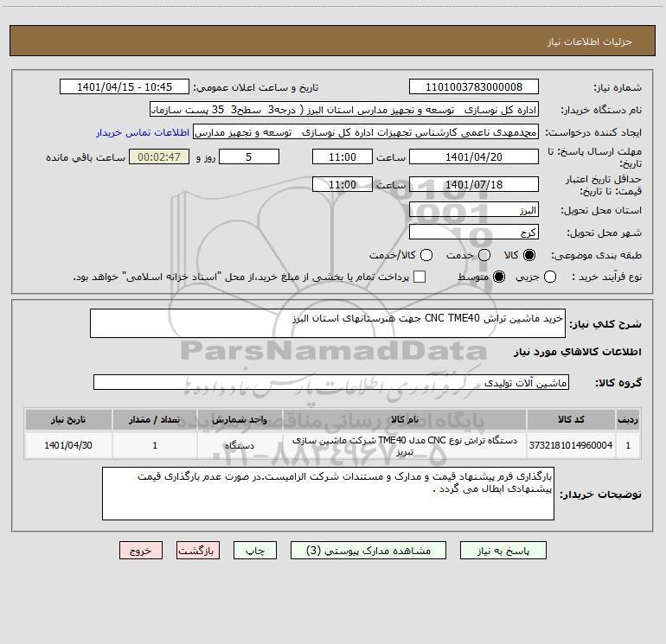Click the buyer organization name field
The height and width of the screenshot is (644, 666).
[344, 110]
